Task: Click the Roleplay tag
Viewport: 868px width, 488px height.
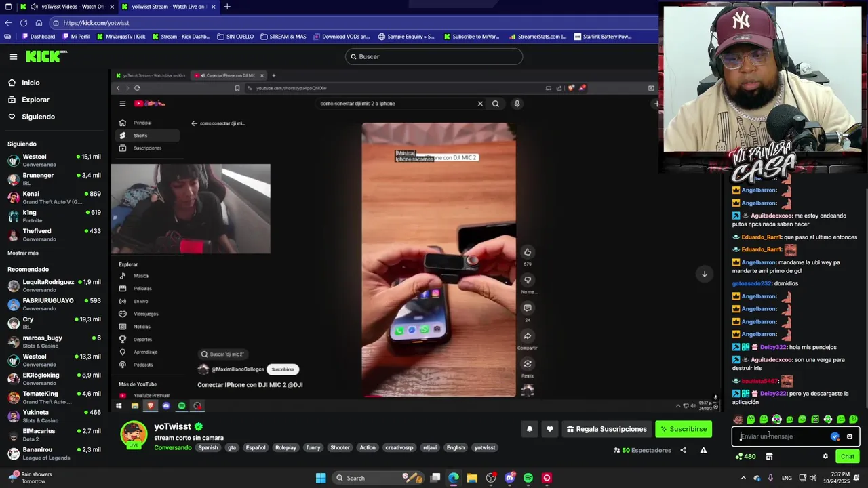Action: 285,447
